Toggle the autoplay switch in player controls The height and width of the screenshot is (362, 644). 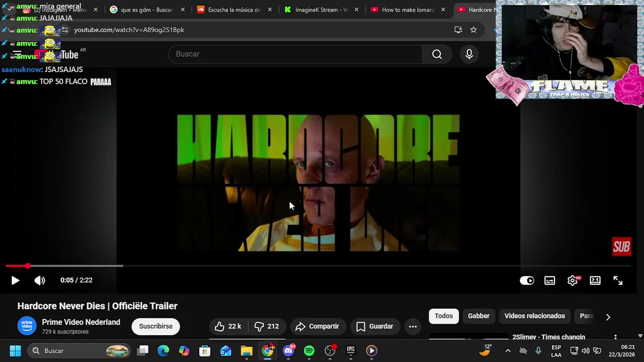coord(527,281)
